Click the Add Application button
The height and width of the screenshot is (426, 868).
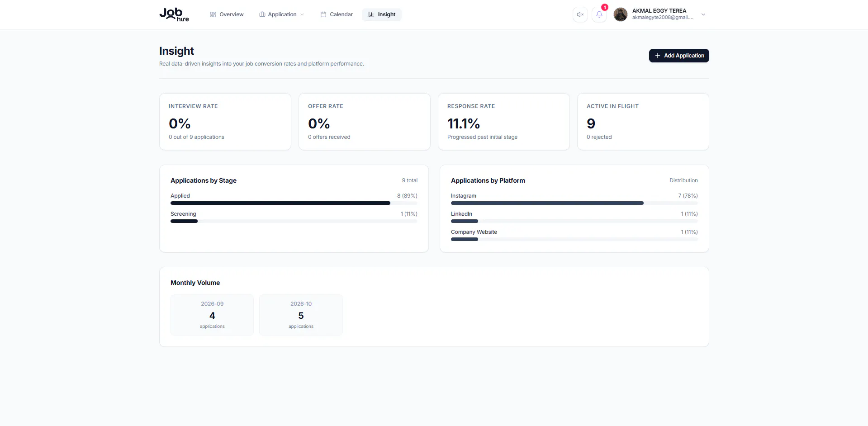(679, 56)
